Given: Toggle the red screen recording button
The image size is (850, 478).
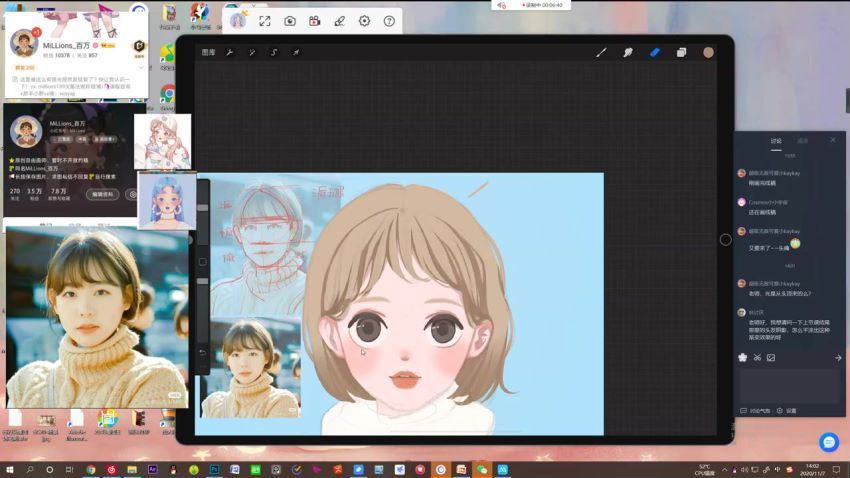Looking at the screenshot, I should [315, 21].
